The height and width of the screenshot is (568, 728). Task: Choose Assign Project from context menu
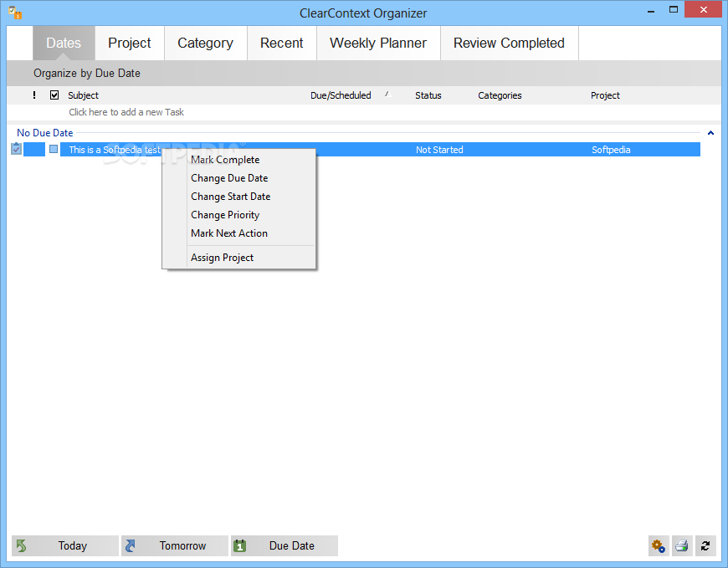[238, 258]
